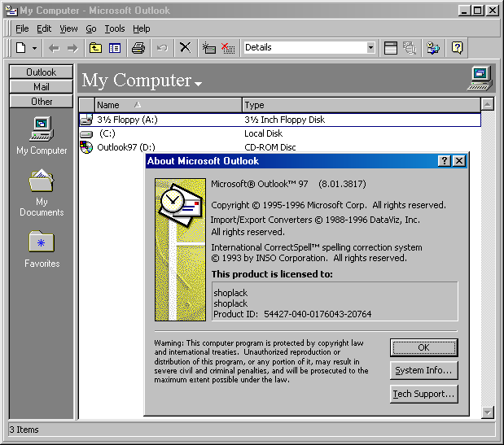The width and height of the screenshot is (504, 445).
Task: Switch to the Outlook bar group
Action: [42, 72]
